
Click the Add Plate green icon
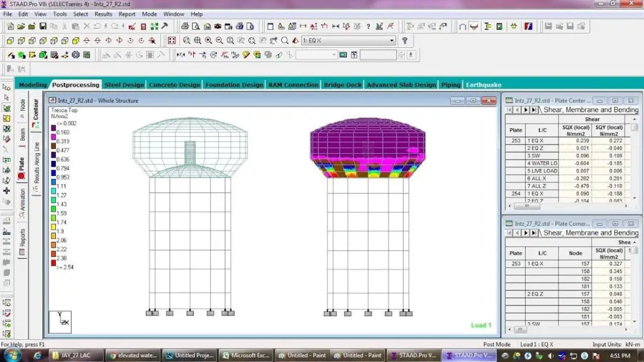click(x=21, y=55)
